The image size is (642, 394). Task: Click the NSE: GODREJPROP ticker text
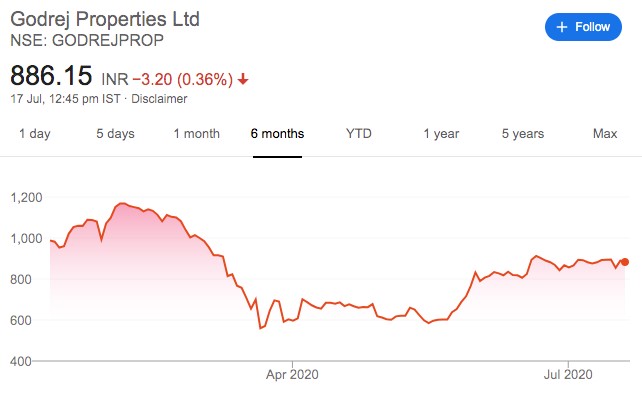87,40
